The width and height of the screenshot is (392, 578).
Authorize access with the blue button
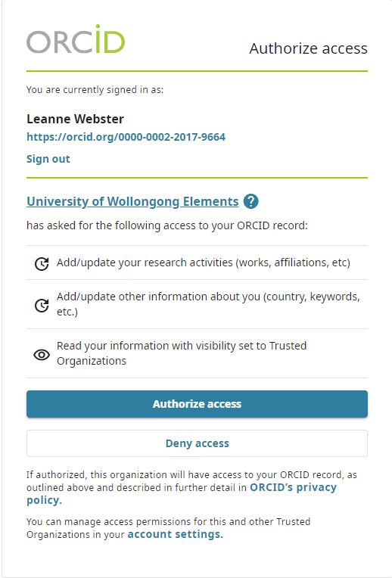pos(197,404)
